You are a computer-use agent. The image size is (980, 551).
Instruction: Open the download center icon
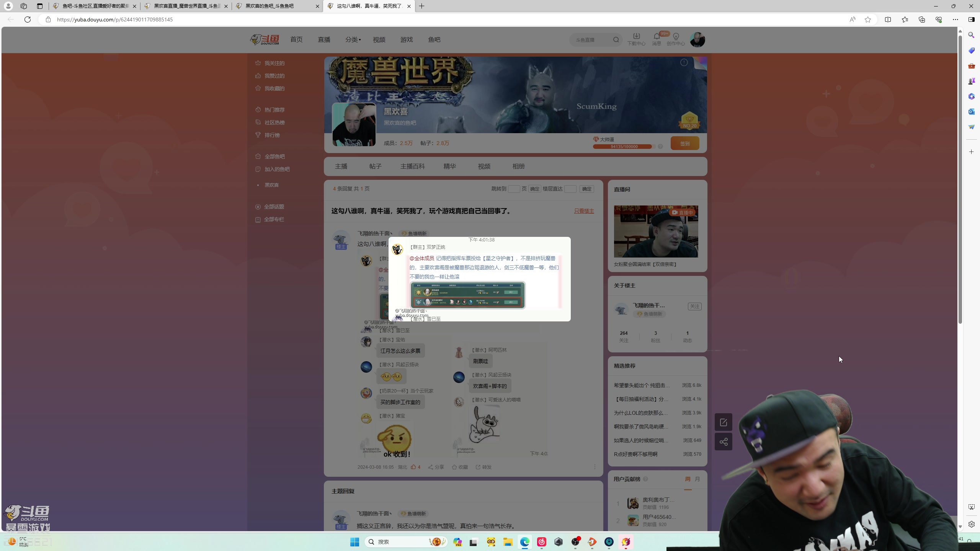(636, 39)
